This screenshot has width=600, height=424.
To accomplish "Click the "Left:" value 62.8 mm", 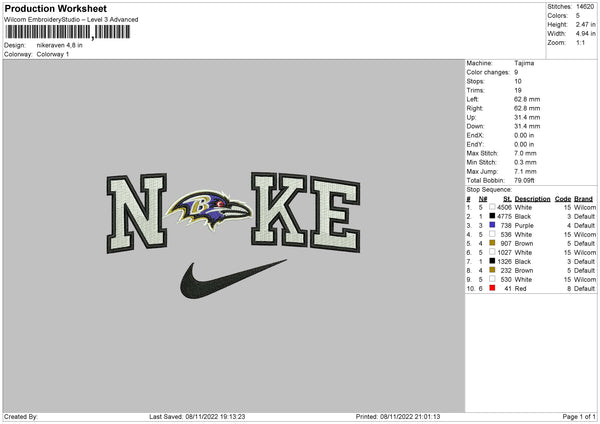I will pos(527,99).
